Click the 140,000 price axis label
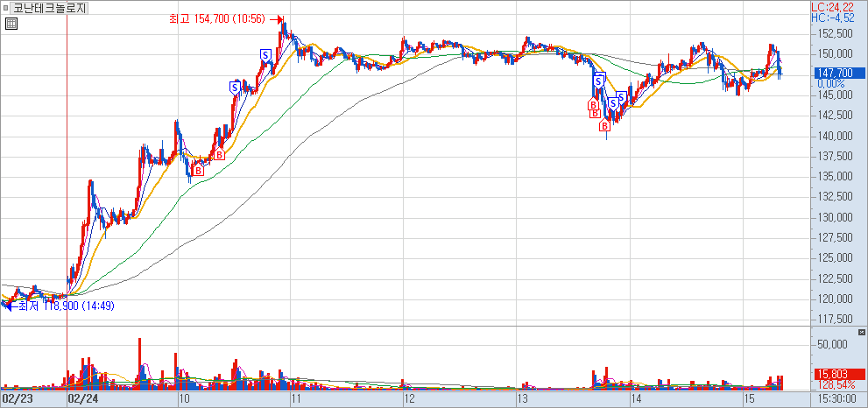Image resolution: width=868 pixels, height=408 pixels. (x=835, y=137)
